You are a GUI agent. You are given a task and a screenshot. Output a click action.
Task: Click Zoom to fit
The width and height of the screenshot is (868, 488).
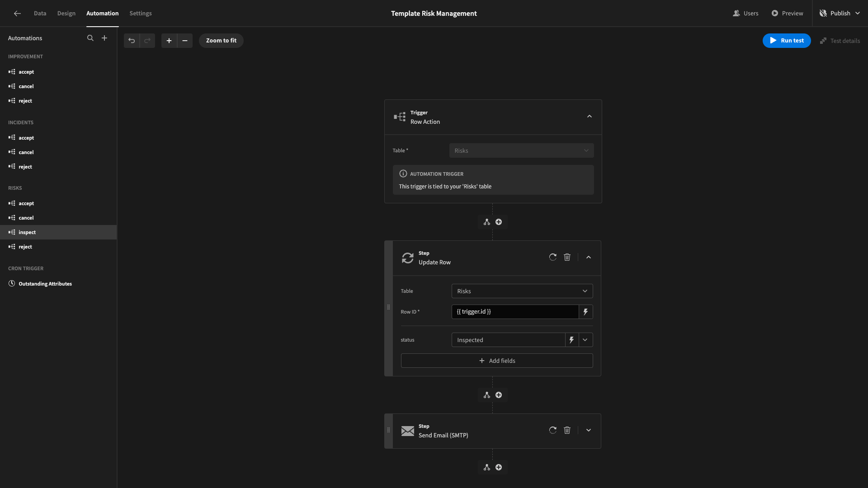[x=221, y=41]
